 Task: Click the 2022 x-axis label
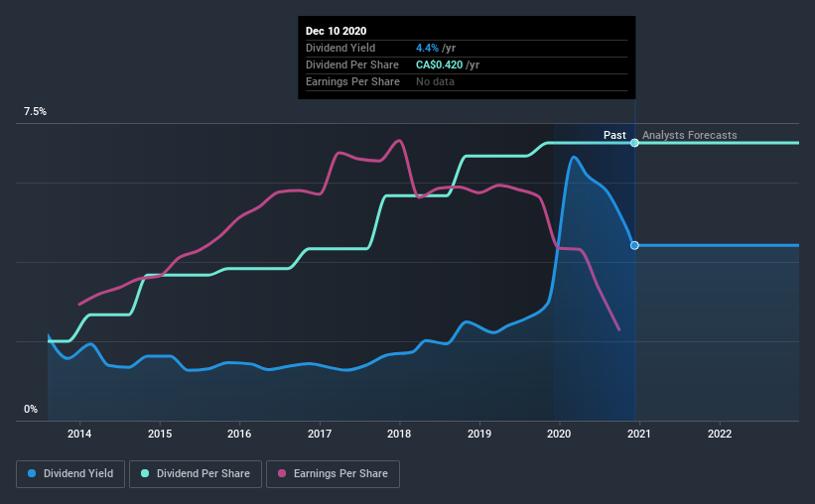pos(720,434)
